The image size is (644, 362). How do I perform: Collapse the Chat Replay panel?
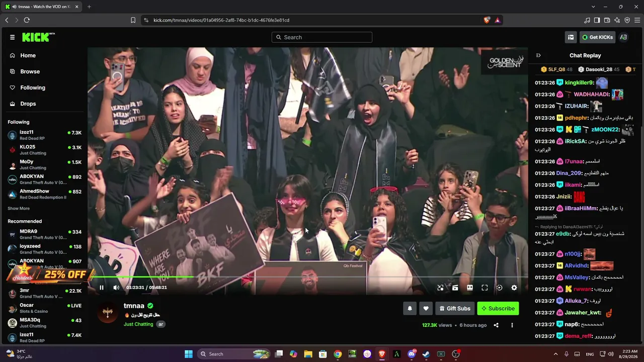pyautogui.click(x=538, y=55)
